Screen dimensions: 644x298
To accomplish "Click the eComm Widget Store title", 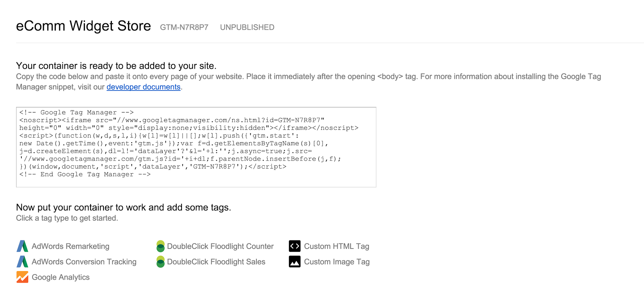I will click(x=83, y=26).
